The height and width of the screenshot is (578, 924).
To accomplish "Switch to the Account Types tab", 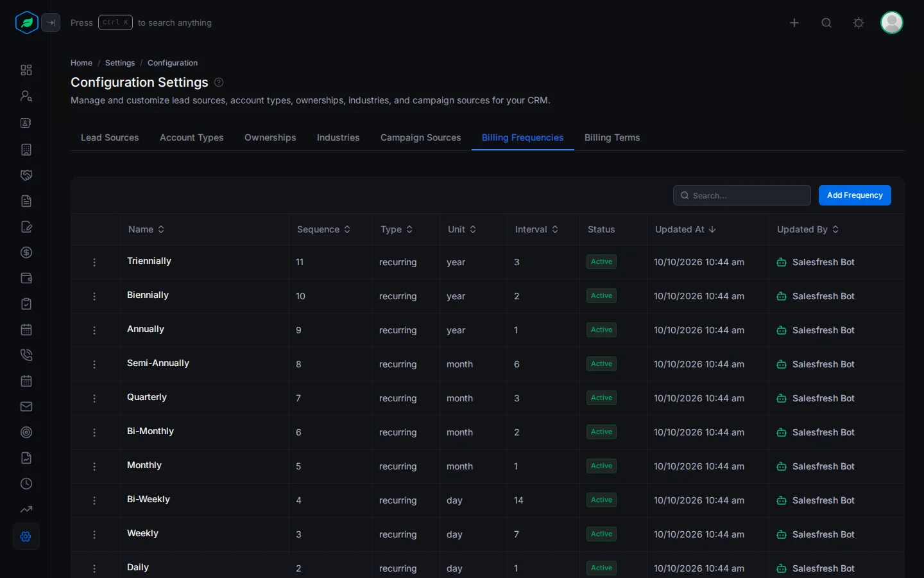I will tap(192, 137).
